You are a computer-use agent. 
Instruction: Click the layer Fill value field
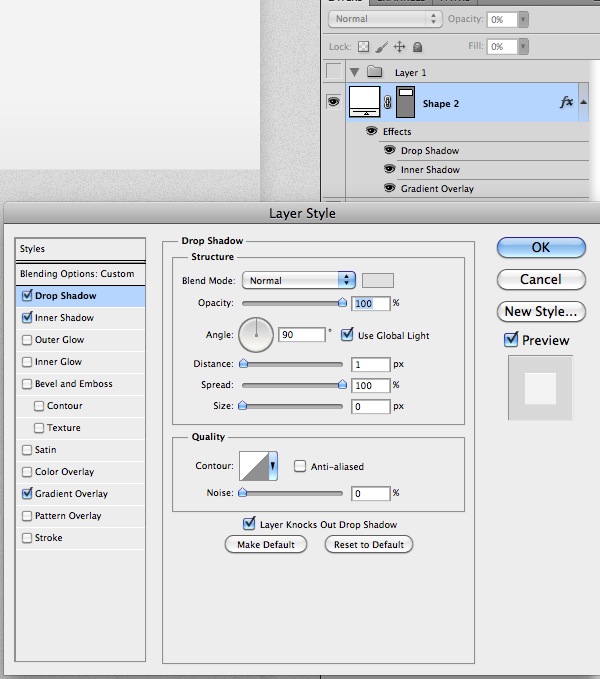pos(503,46)
